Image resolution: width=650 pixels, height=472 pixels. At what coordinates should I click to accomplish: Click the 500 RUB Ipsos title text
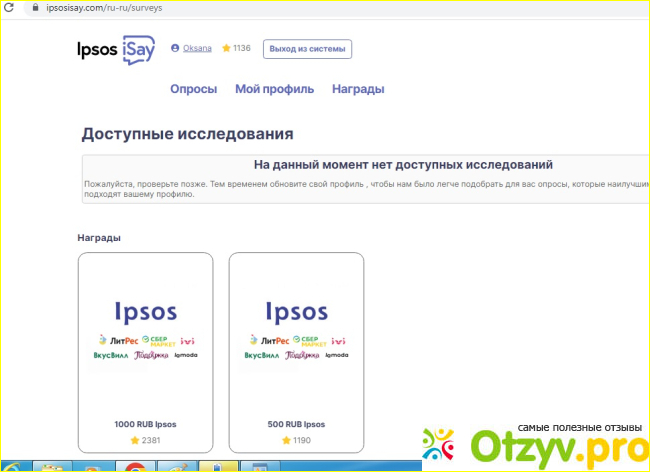(296, 425)
